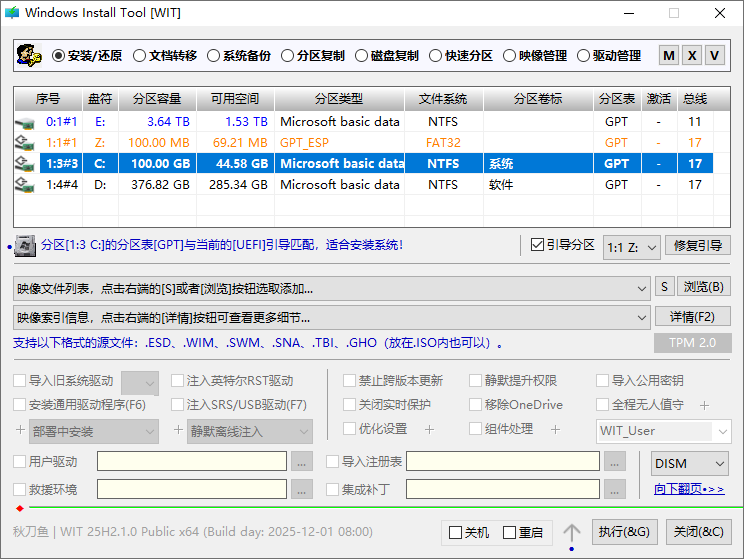Select the 映像管理 mode
The image size is (744, 559).
tap(535, 56)
